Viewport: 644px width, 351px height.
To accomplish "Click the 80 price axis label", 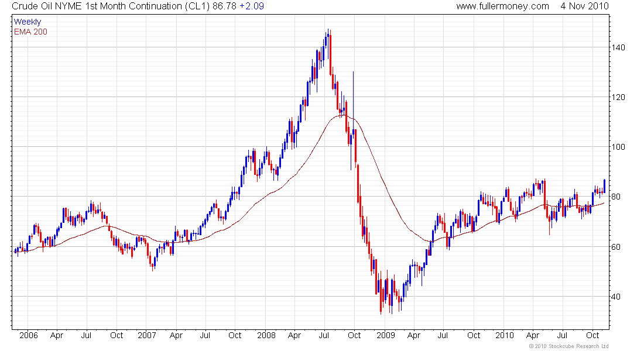I will click(x=616, y=197).
